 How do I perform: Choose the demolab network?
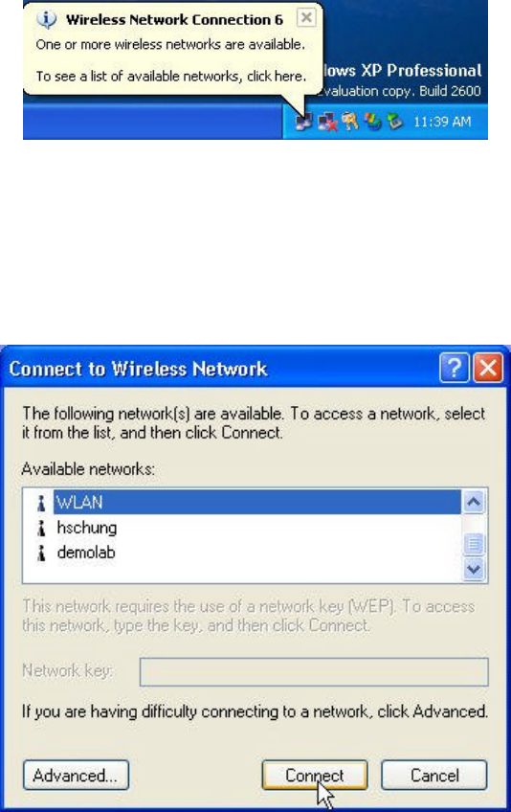(x=86, y=553)
